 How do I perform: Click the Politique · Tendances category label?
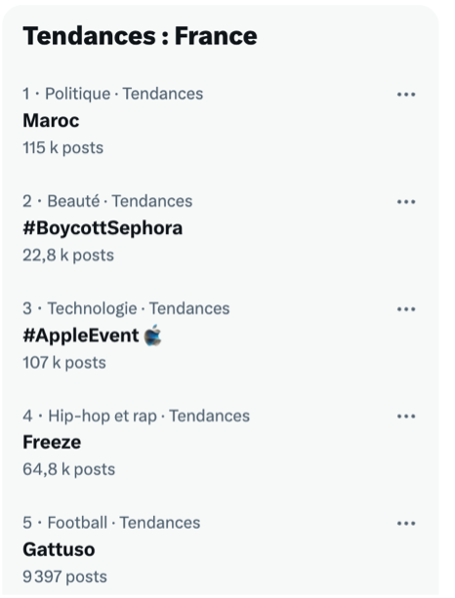(124, 94)
